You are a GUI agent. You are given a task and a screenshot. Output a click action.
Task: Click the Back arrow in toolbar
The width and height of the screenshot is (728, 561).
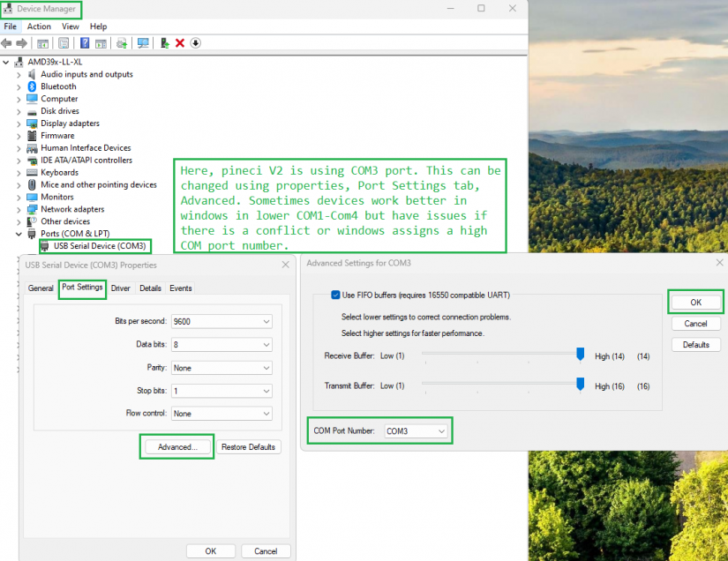click(x=7, y=43)
